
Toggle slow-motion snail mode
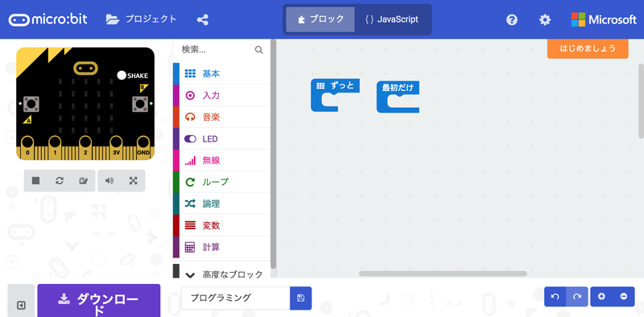click(84, 181)
